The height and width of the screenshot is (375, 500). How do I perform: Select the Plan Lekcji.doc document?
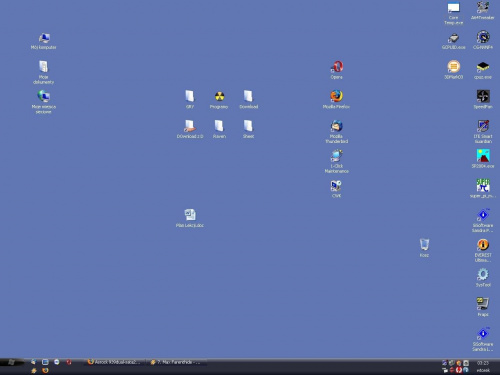tap(190, 218)
